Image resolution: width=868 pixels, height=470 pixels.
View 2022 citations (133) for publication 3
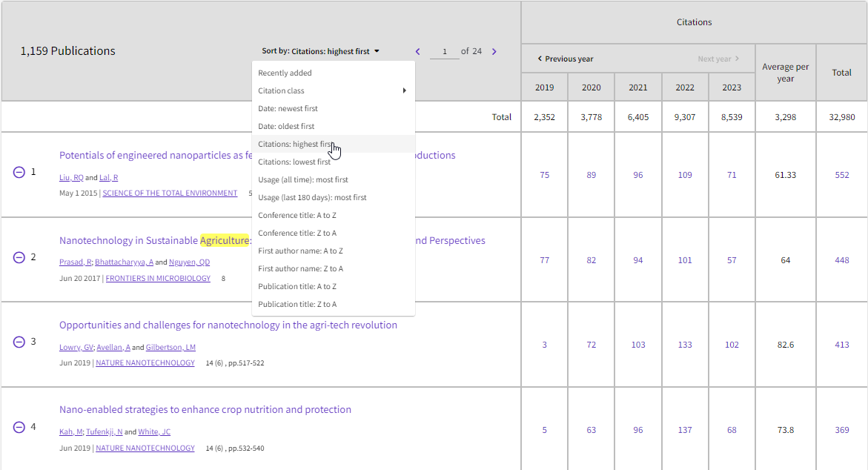[x=685, y=345]
